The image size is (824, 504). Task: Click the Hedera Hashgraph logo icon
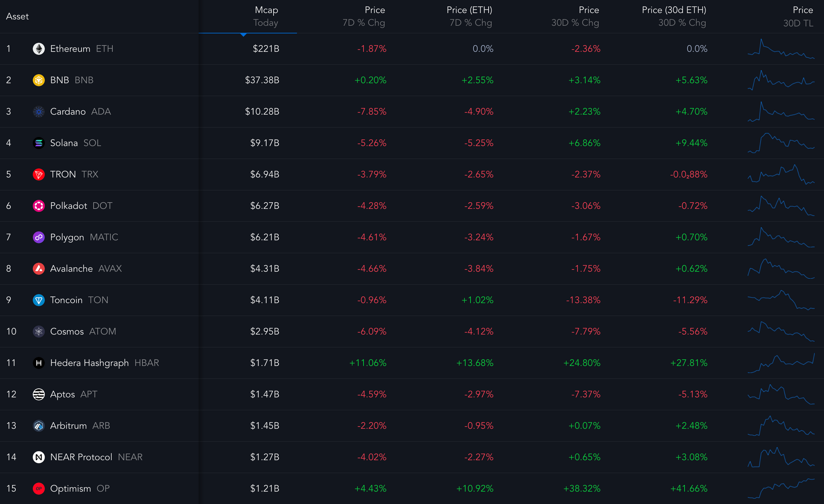(x=38, y=363)
